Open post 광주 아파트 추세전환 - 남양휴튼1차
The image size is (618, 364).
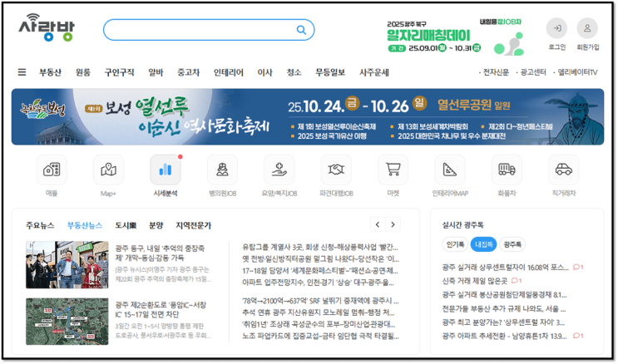[x=505, y=336]
